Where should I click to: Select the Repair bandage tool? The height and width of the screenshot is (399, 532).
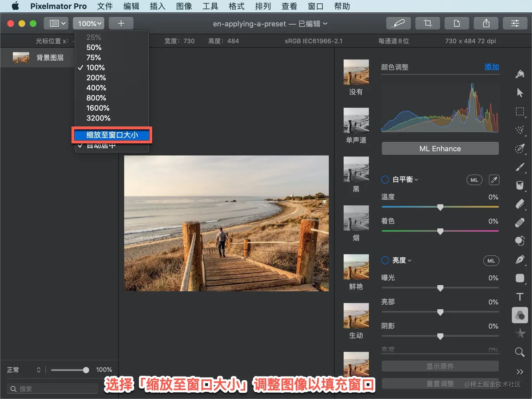click(x=520, y=223)
